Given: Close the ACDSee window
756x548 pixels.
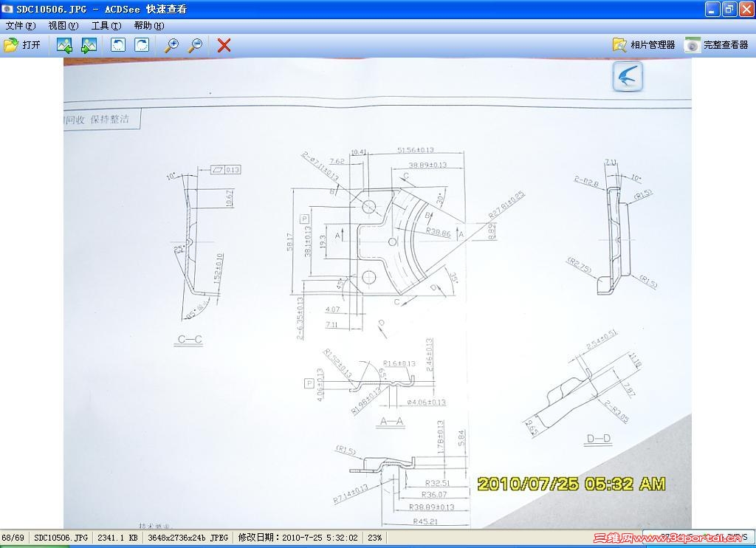Looking at the screenshot, I should click(746, 9).
